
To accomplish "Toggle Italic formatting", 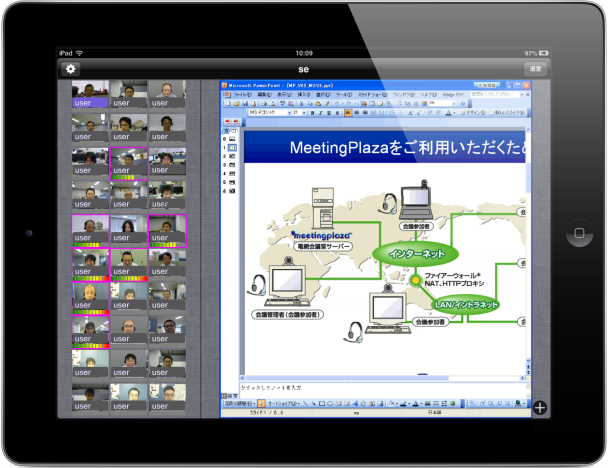I will pyautogui.click(x=321, y=113).
